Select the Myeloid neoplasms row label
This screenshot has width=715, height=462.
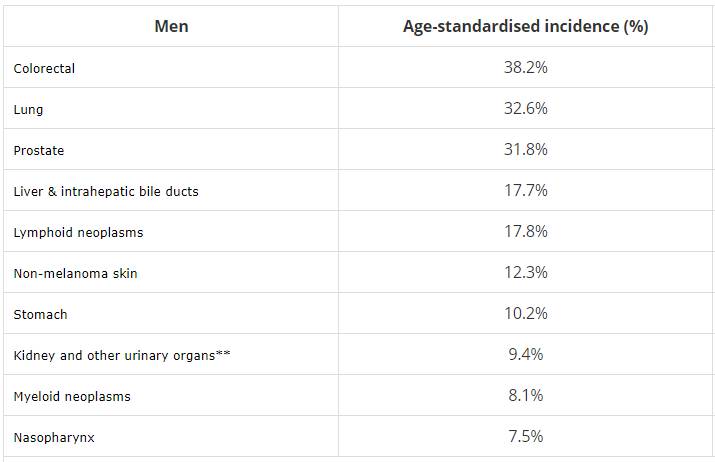click(72, 396)
